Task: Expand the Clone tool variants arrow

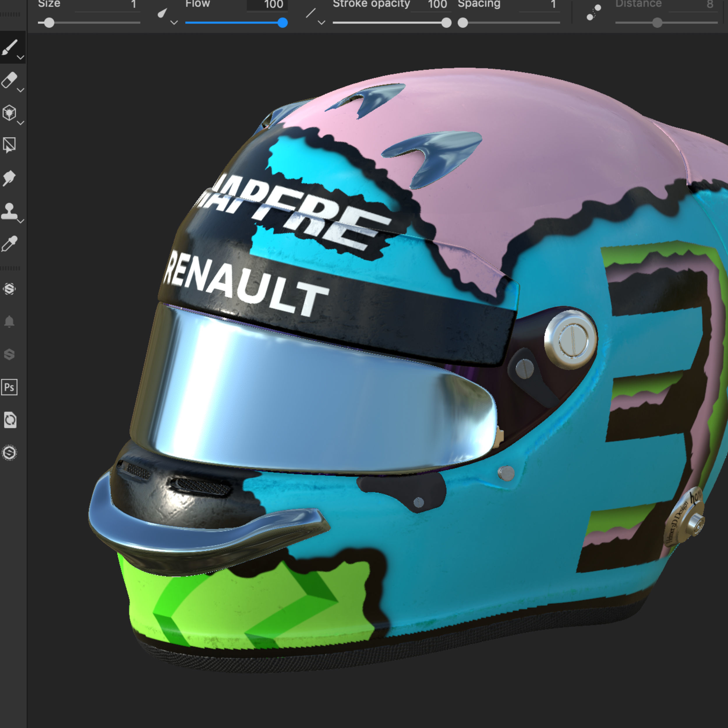Action: click(21, 221)
